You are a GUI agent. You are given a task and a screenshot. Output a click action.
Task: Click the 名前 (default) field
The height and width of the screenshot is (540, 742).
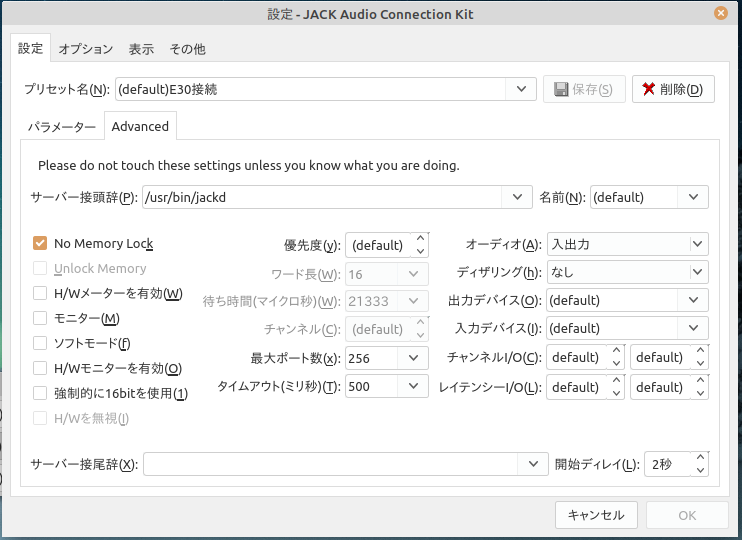[x=634, y=197]
